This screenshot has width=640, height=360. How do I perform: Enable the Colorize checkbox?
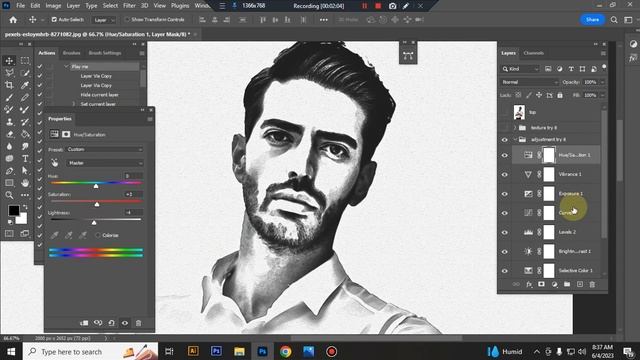point(98,236)
